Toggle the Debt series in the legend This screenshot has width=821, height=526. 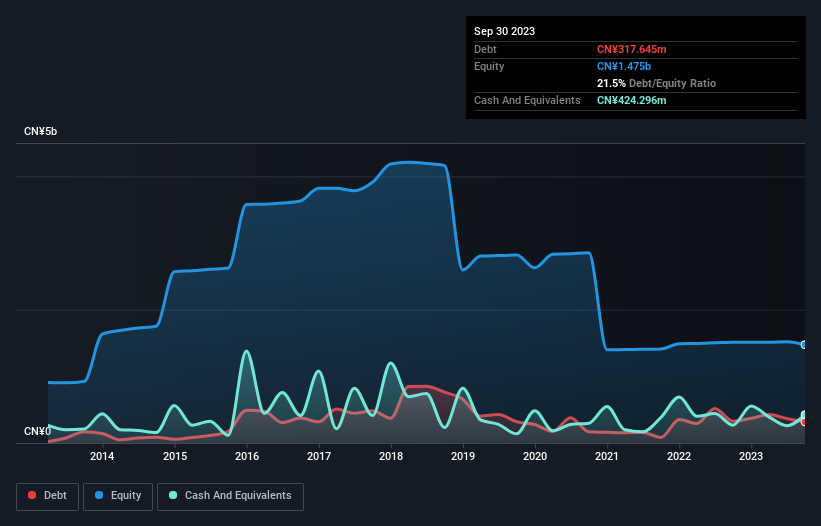pos(55,496)
